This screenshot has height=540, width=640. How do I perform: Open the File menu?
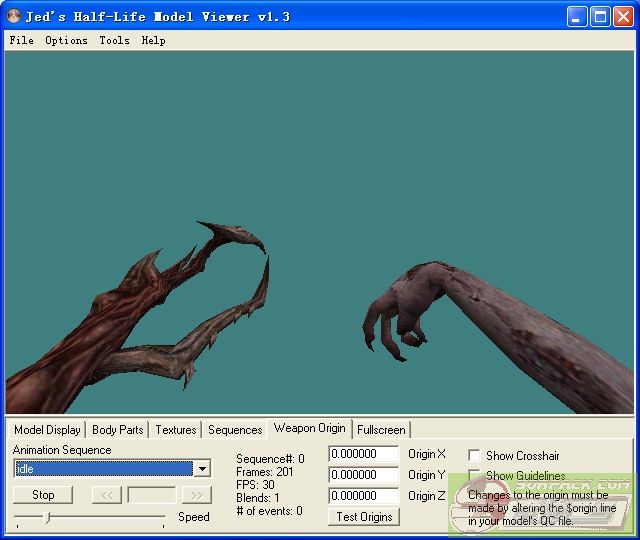click(x=21, y=41)
